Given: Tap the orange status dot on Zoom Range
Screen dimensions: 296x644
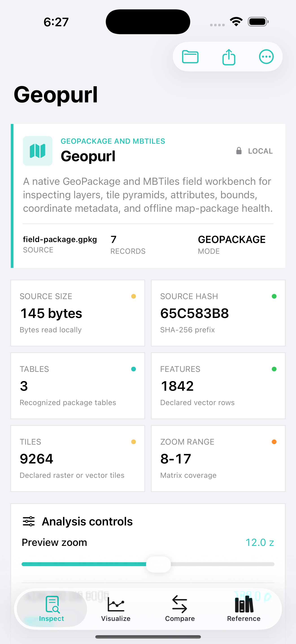Looking at the screenshot, I should tap(274, 442).
